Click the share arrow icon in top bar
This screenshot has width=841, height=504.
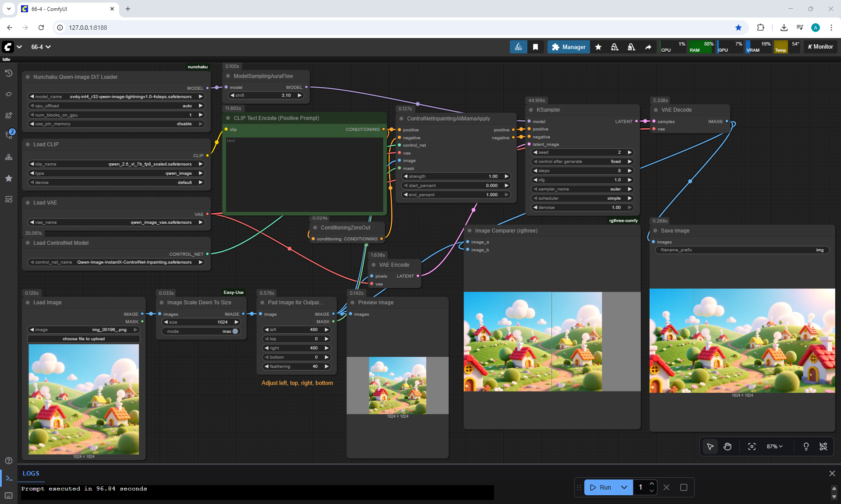click(x=648, y=47)
